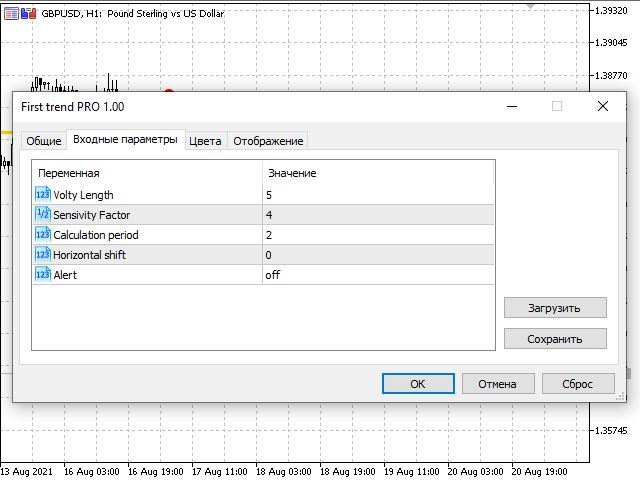Click the Horizontal shift parameter icon

pos(43,254)
